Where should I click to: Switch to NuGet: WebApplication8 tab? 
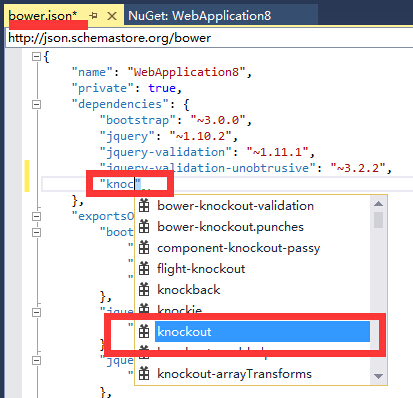pos(200,16)
